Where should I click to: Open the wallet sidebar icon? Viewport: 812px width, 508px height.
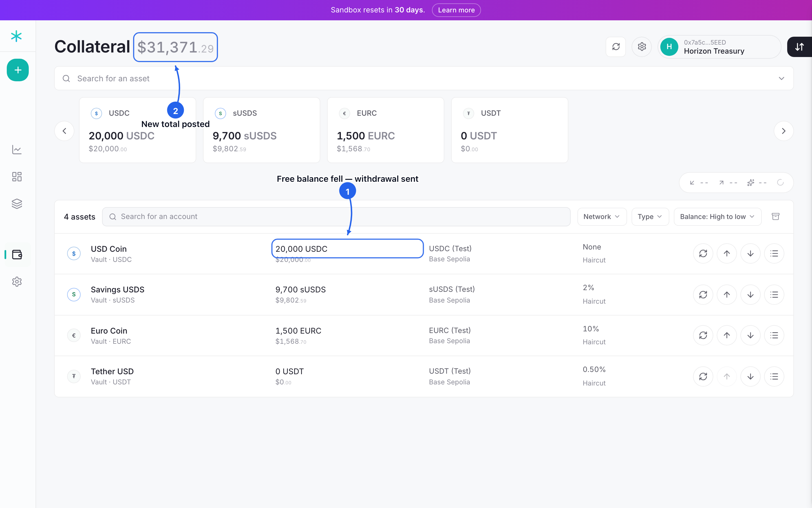click(x=17, y=254)
